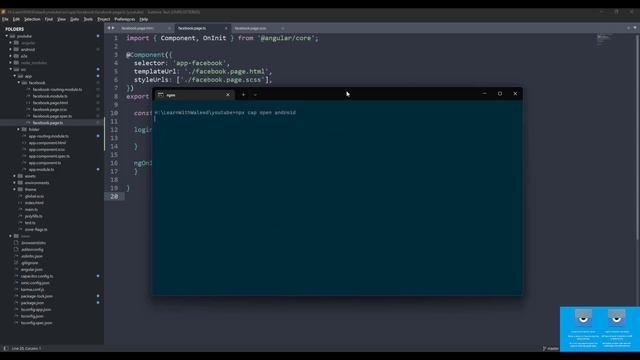Go to the next tab with right arrow
The width and height of the screenshot is (640, 360).
(x=113, y=28)
